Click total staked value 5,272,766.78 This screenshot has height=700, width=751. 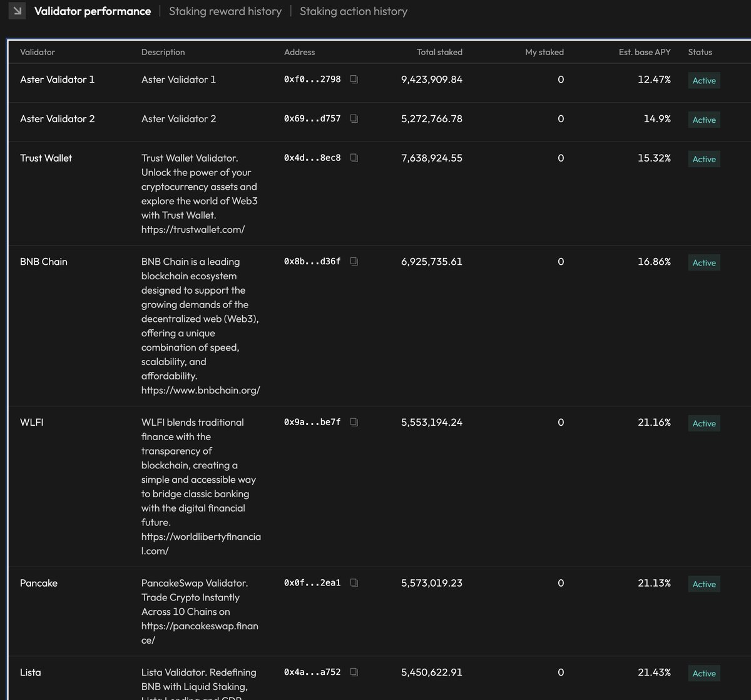coord(432,118)
